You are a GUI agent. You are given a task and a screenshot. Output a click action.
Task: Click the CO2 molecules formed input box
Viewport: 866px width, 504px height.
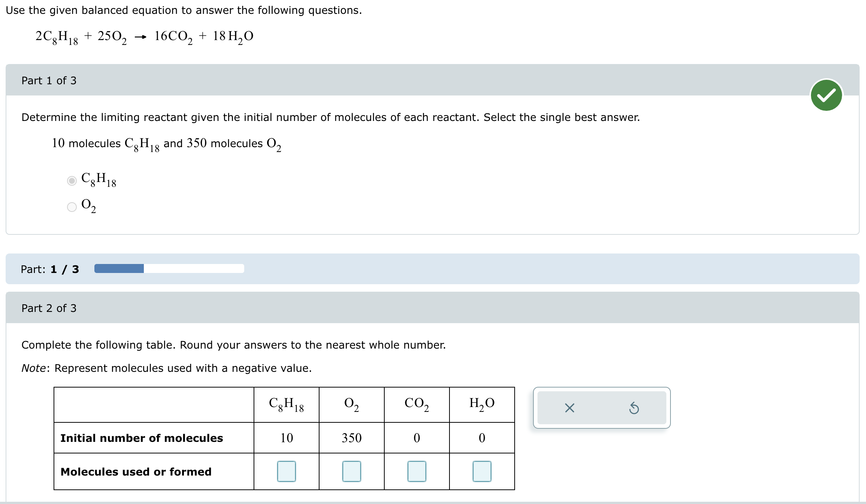click(x=417, y=471)
